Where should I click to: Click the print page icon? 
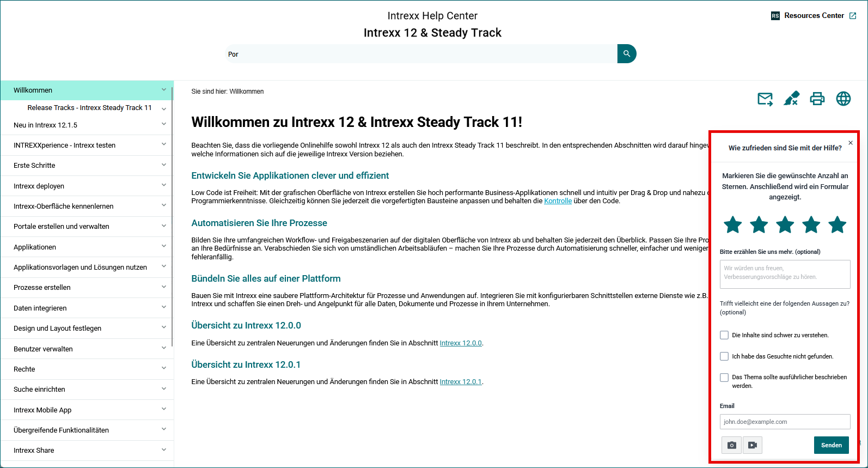point(817,99)
